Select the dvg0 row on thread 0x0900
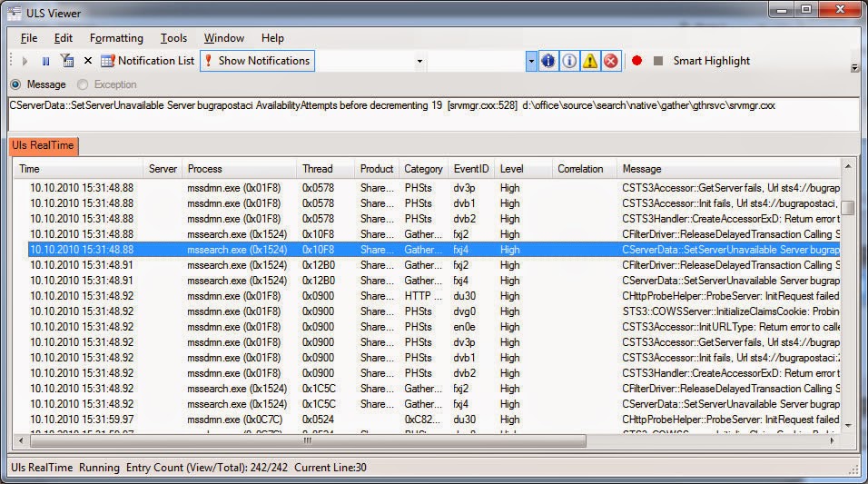Screen dimensions: 868x484 pyautogui.click(x=434, y=311)
